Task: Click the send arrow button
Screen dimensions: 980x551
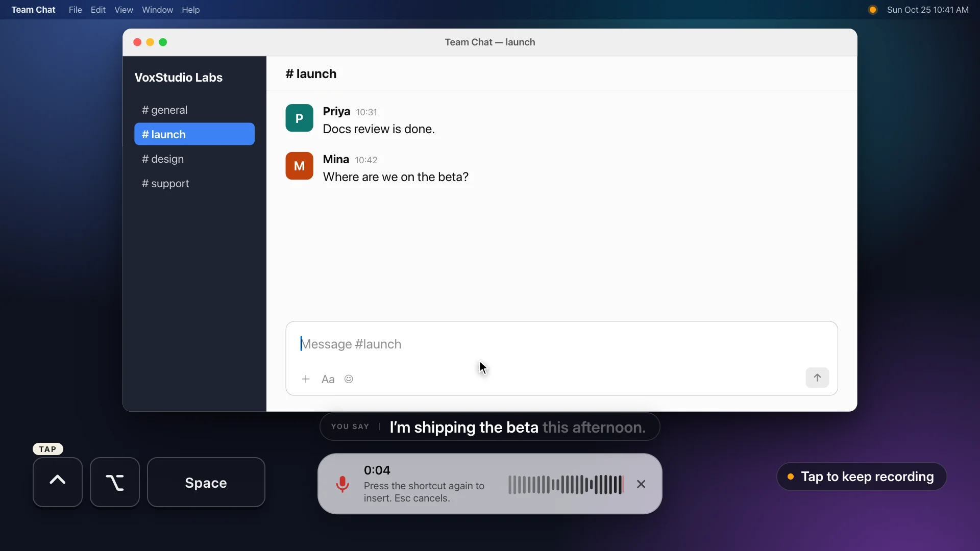Action: tap(817, 378)
